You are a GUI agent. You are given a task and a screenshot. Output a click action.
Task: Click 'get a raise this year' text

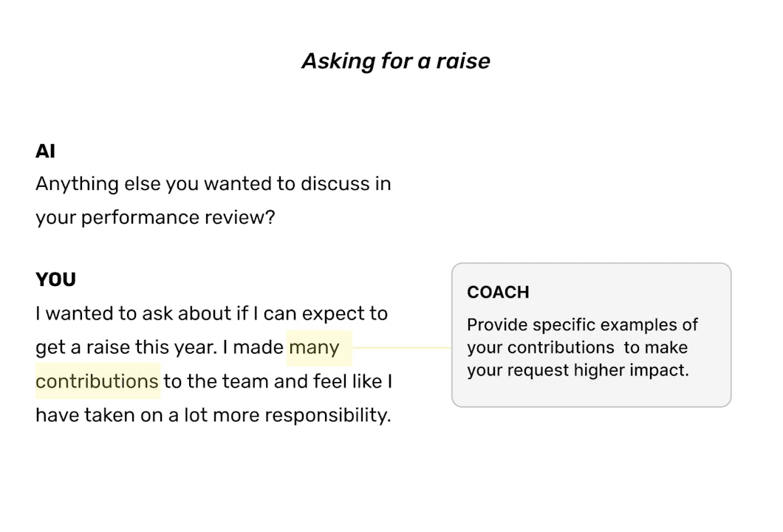[126, 347]
